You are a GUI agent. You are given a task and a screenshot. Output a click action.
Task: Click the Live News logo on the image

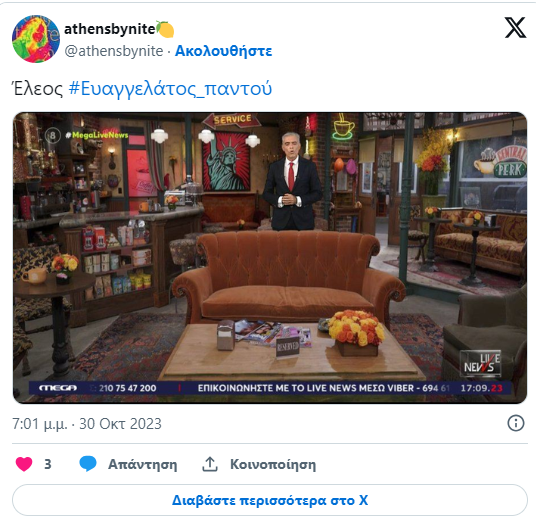pos(480,364)
